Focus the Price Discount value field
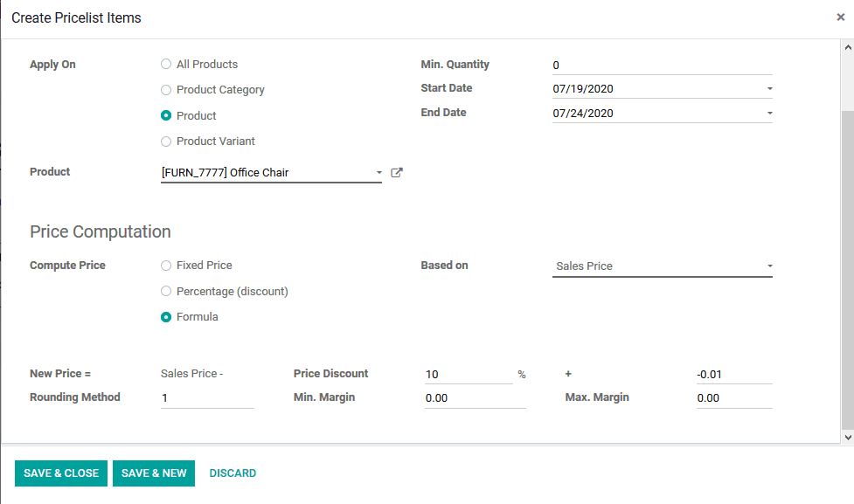Image resolution: width=854 pixels, height=504 pixels. tap(469, 375)
